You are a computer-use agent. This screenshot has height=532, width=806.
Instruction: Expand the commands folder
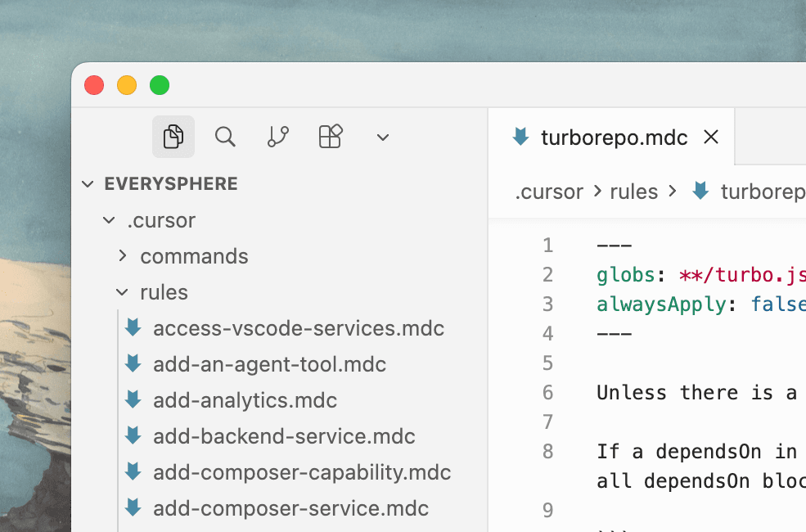122,255
